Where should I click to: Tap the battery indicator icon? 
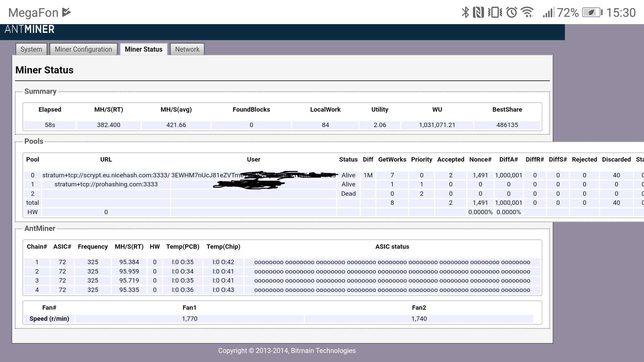592,13
